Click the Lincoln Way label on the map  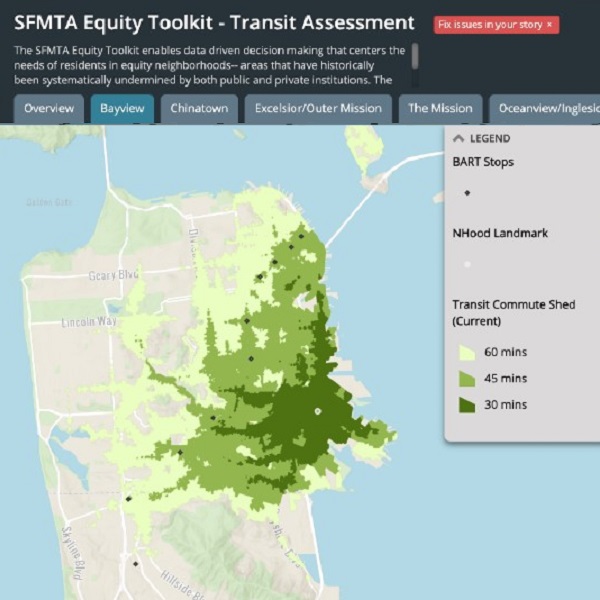[89, 322]
